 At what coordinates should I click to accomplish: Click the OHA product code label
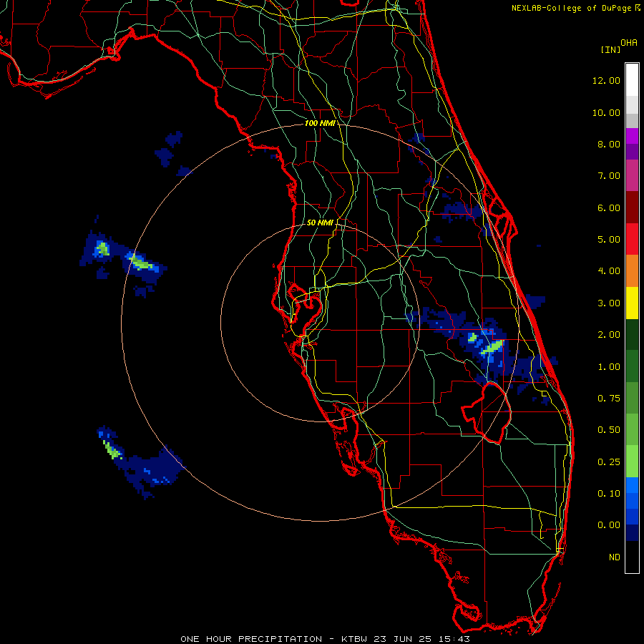(629, 43)
